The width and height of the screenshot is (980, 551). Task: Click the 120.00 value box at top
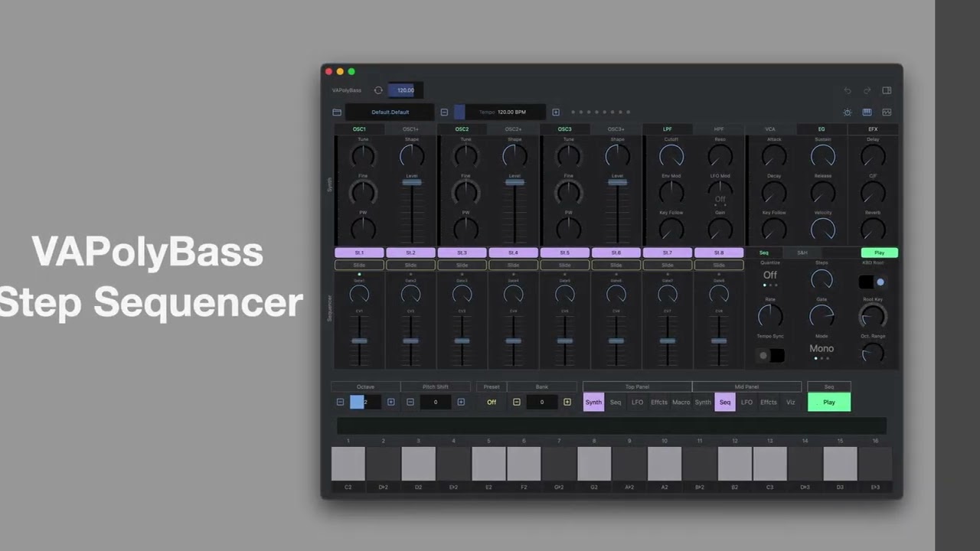coord(406,90)
